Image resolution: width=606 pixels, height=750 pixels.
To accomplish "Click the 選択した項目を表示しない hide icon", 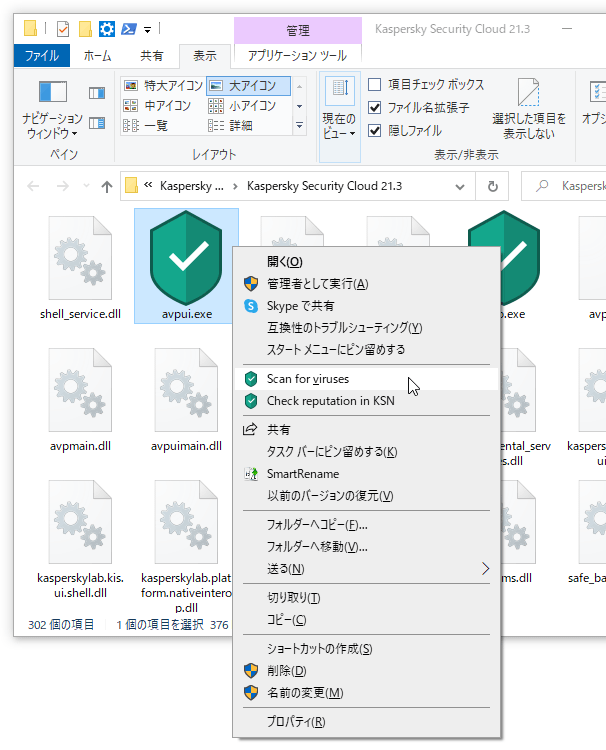I will [x=529, y=92].
